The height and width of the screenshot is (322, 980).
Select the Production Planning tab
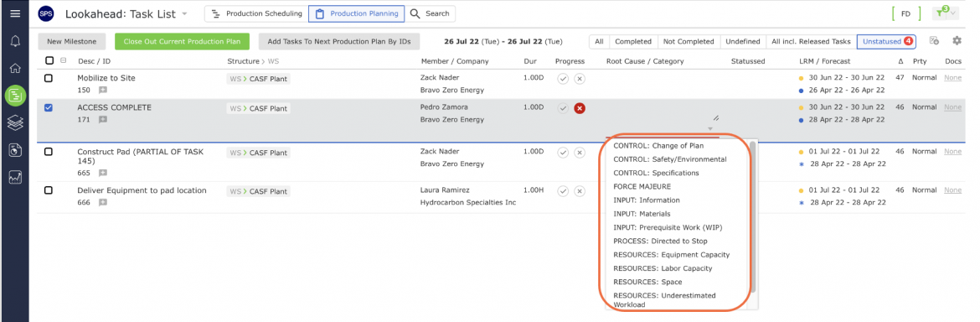[356, 13]
